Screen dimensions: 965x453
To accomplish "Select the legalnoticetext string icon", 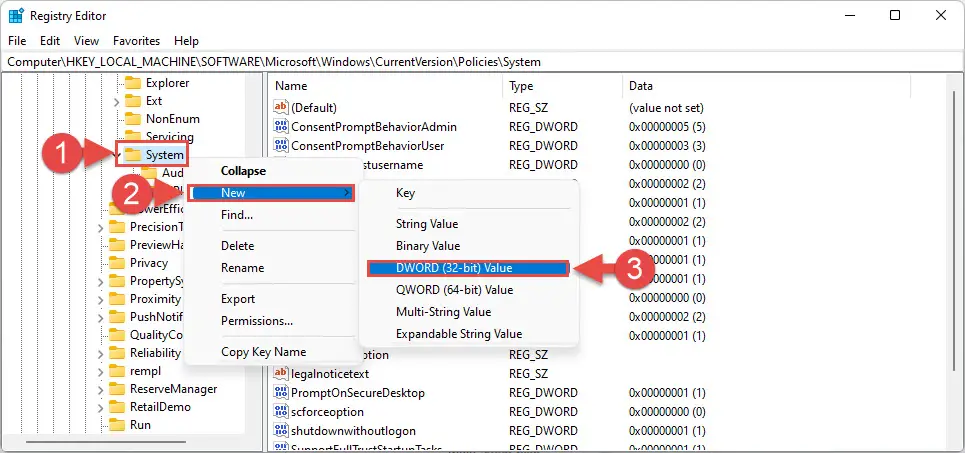I will click(x=281, y=374).
